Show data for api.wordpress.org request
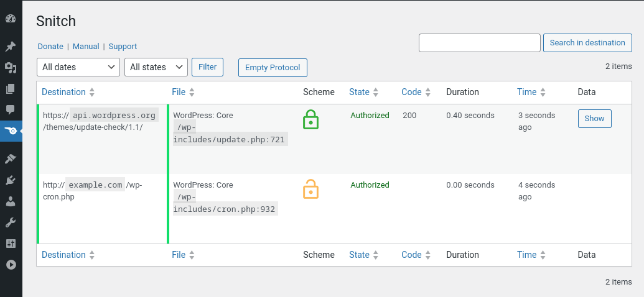The height and width of the screenshot is (297, 644). pos(594,119)
